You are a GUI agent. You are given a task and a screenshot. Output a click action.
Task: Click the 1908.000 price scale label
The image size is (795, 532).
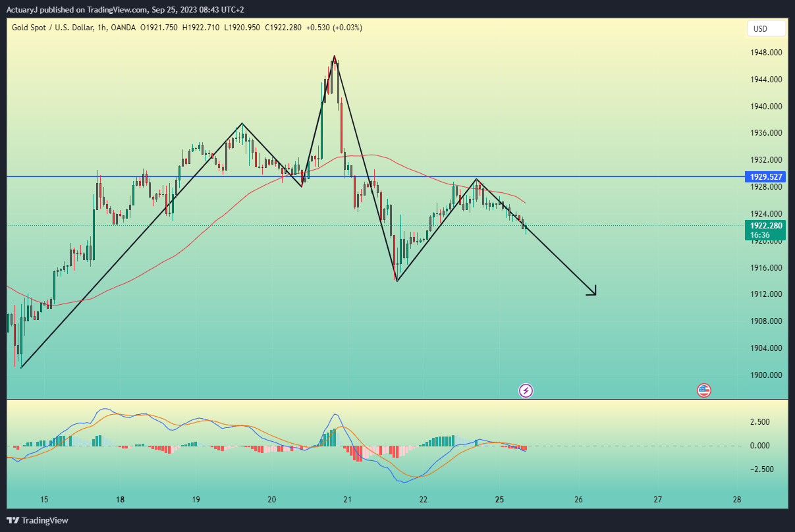766,321
